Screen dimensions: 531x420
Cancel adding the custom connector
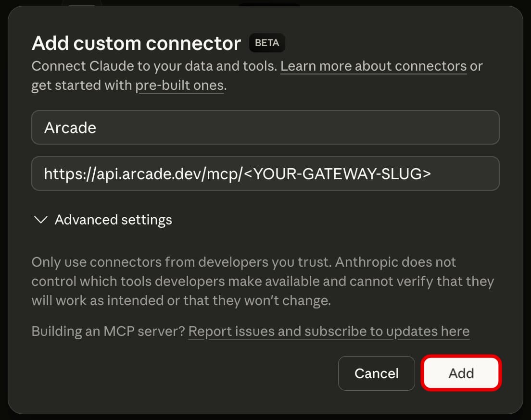click(376, 373)
